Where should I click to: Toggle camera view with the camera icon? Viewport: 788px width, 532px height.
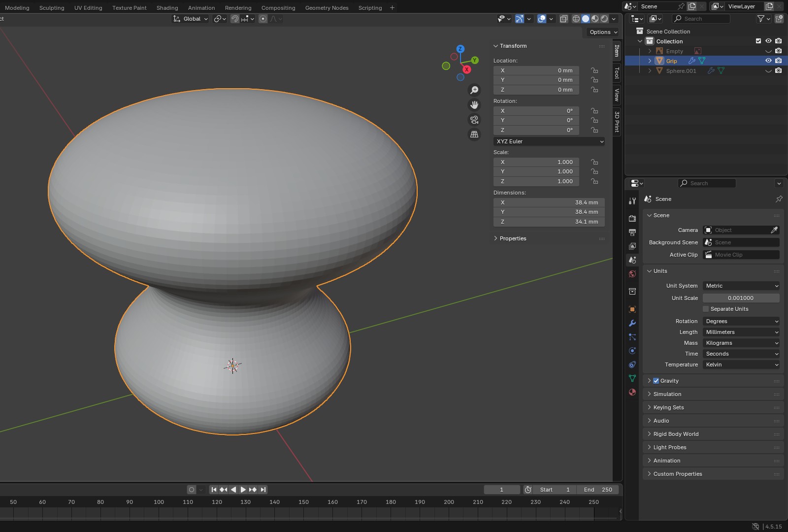474,120
